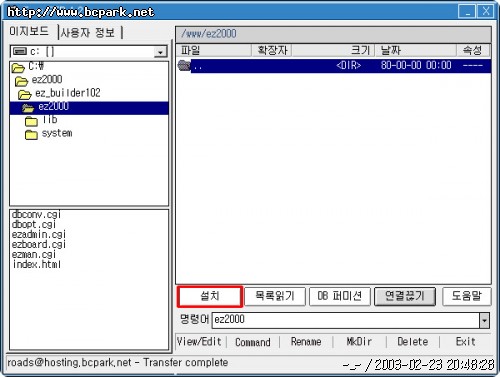The image size is (500, 377).
Task: Select dbconv.cgi in the local file list
Action: pyautogui.click(x=36, y=214)
